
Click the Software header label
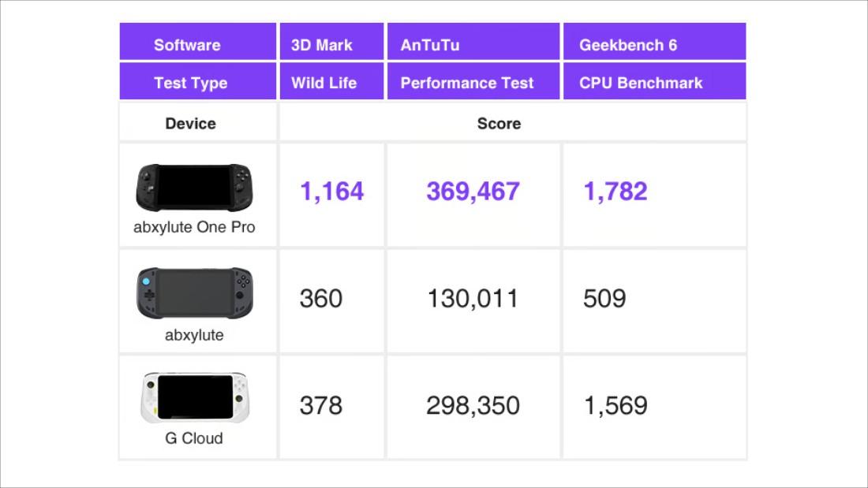click(x=187, y=45)
